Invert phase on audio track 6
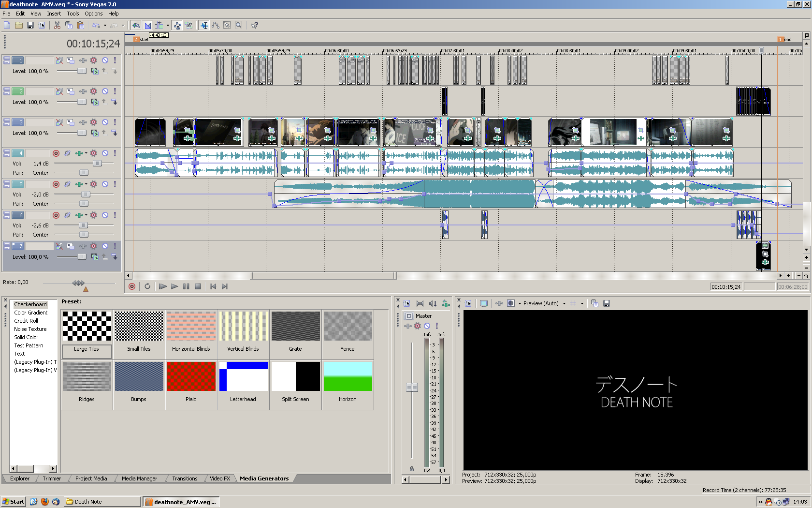812x508 pixels. point(67,215)
